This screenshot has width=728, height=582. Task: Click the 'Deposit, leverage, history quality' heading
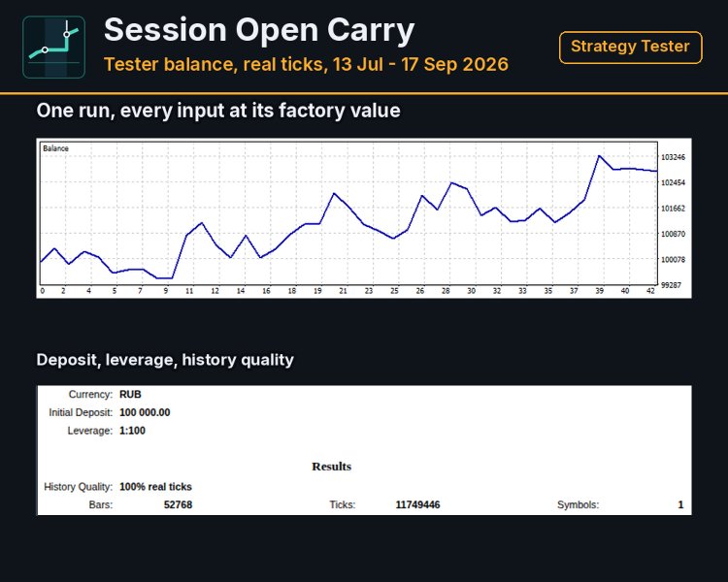coord(165,360)
